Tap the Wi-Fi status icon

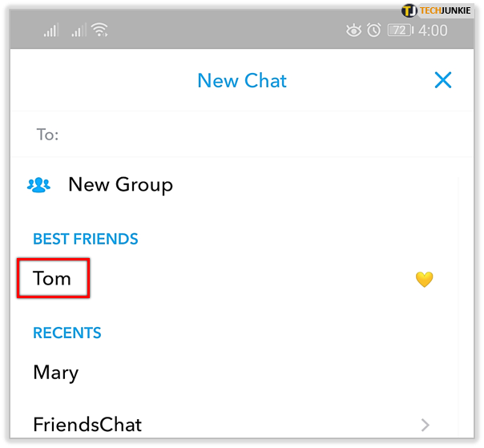(100, 30)
